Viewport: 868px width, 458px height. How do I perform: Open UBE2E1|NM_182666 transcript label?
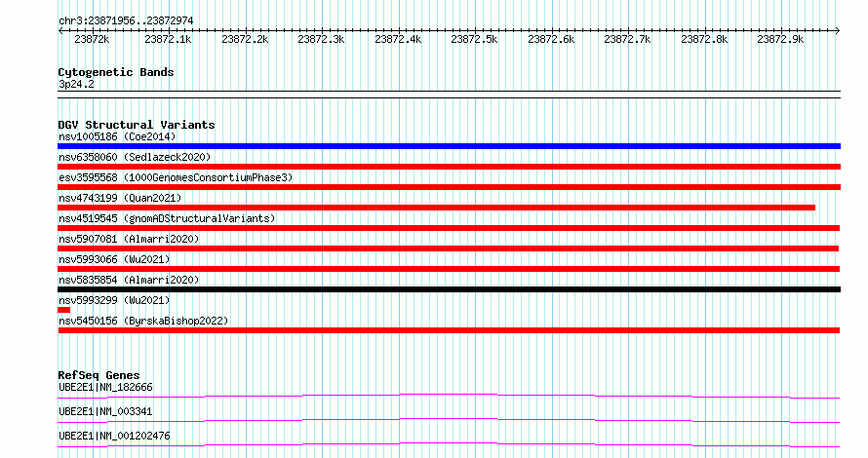(x=105, y=387)
